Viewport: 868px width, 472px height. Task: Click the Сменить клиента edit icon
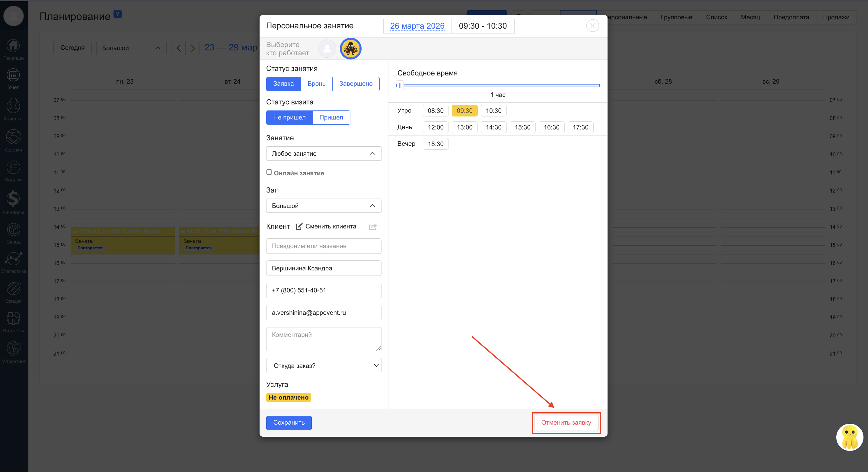point(299,226)
